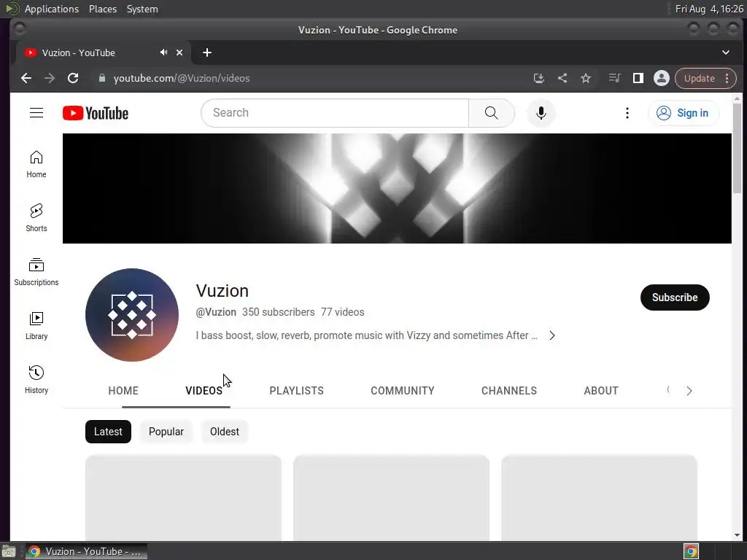747x560 pixels.
Task: Click the third video thumbnail placeholder
Action: [599, 497]
